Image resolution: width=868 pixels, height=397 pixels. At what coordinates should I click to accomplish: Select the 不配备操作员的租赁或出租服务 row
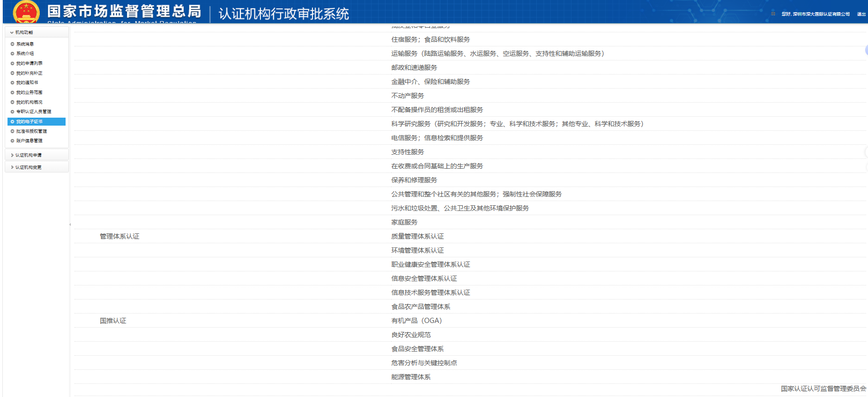point(470,110)
